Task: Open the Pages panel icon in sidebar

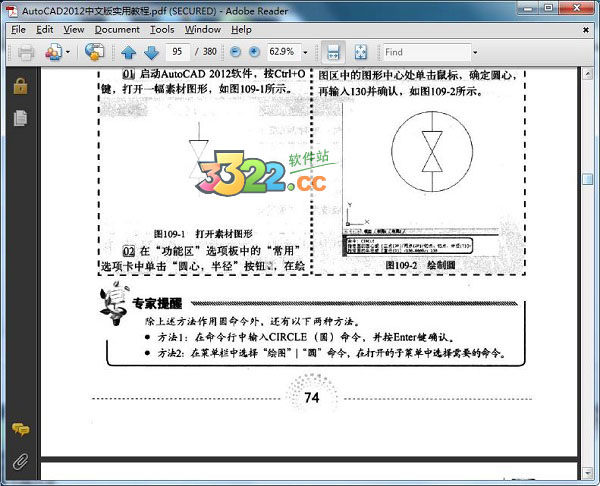Action: point(20,118)
